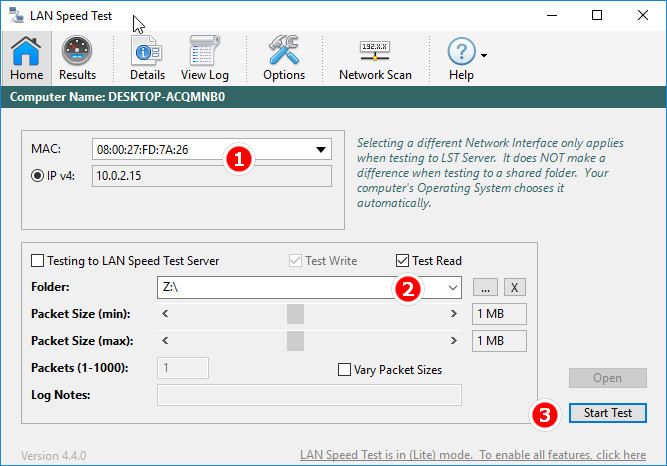Image resolution: width=667 pixels, height=466 pixels.
Task: Maximize the LAN Speed Test window
Action: (x=597, y=15)
